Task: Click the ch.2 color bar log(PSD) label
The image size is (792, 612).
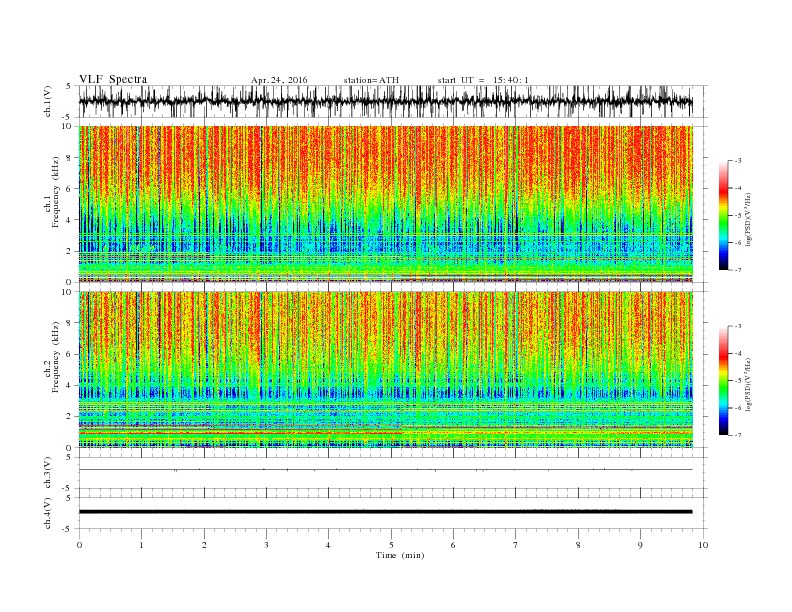Action: point(749,383)
